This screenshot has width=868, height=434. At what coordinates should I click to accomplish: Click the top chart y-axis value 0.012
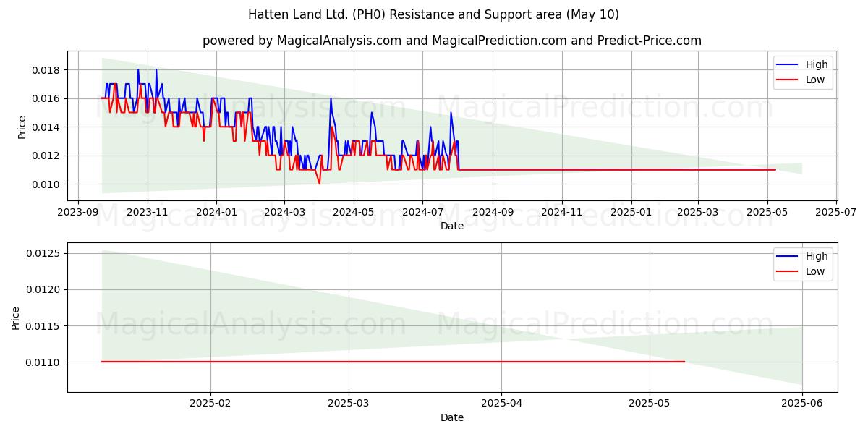point(48,156)
